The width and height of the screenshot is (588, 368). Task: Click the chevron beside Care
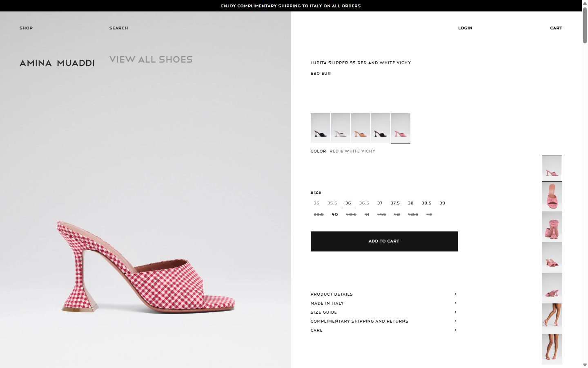point(455,330)
